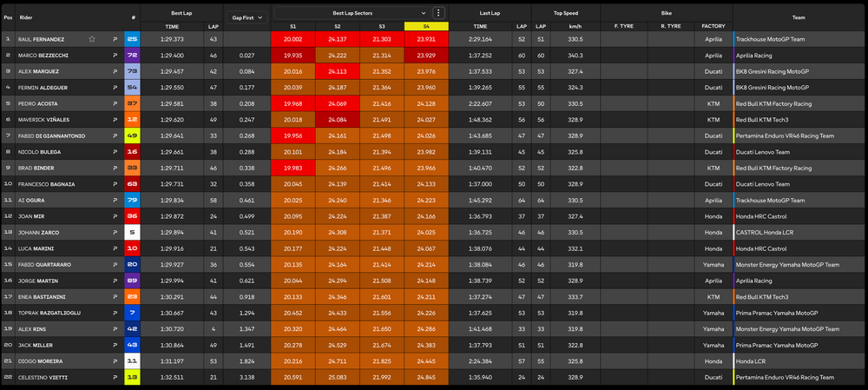Click the P pit icon for Toprak Razgatlioglu
Viewport: 868px width, 390px height.
pyautogui.click(x=115, y=313)
